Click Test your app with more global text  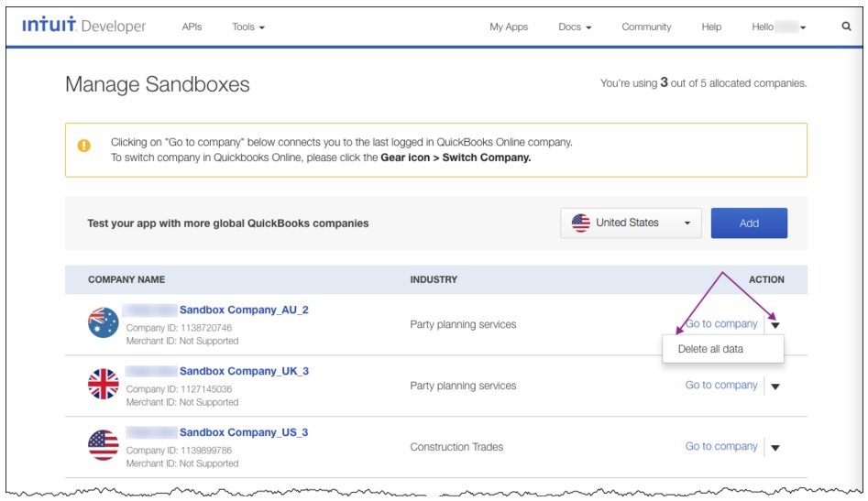tap(227, 223)
